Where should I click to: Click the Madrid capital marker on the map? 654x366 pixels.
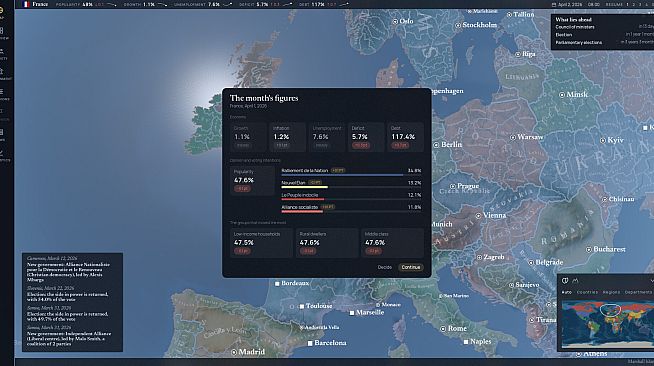[234, 352]
